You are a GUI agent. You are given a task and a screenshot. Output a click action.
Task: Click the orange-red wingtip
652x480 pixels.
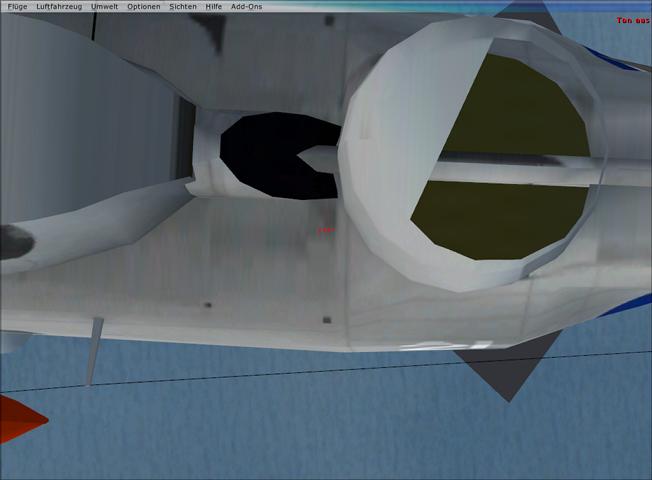click(18, 417)
